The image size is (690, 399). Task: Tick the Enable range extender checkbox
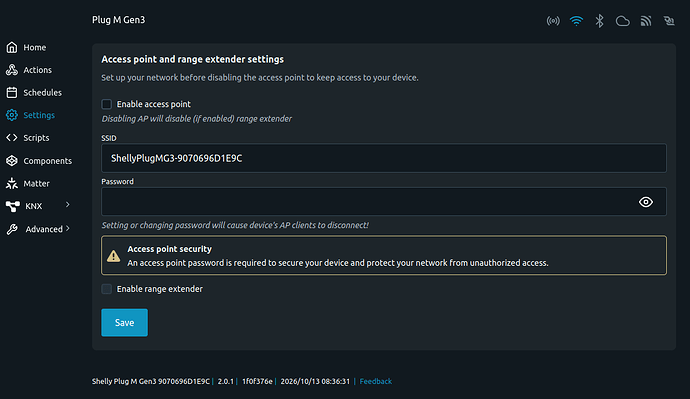coord(106,289)
